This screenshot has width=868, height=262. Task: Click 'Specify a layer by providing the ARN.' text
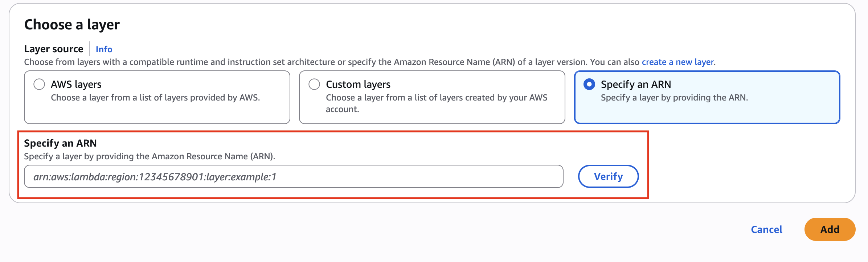coord(674,98)
